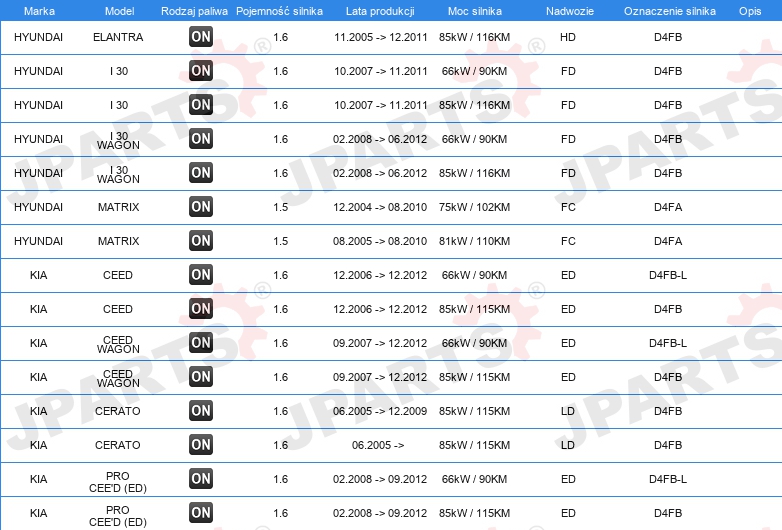Select the ON icon for KIA CEED 85kW / 115KM

click(x=201, y=308)
